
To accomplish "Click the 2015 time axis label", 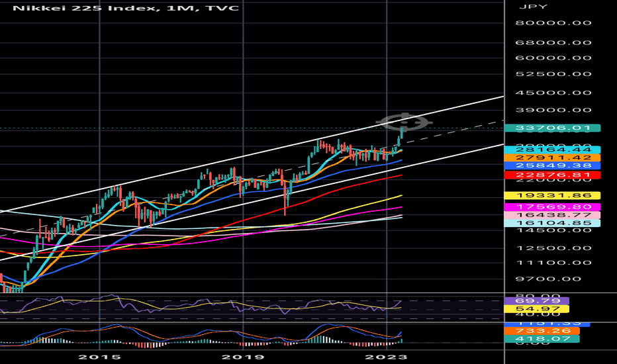I will tap(99, 357).
